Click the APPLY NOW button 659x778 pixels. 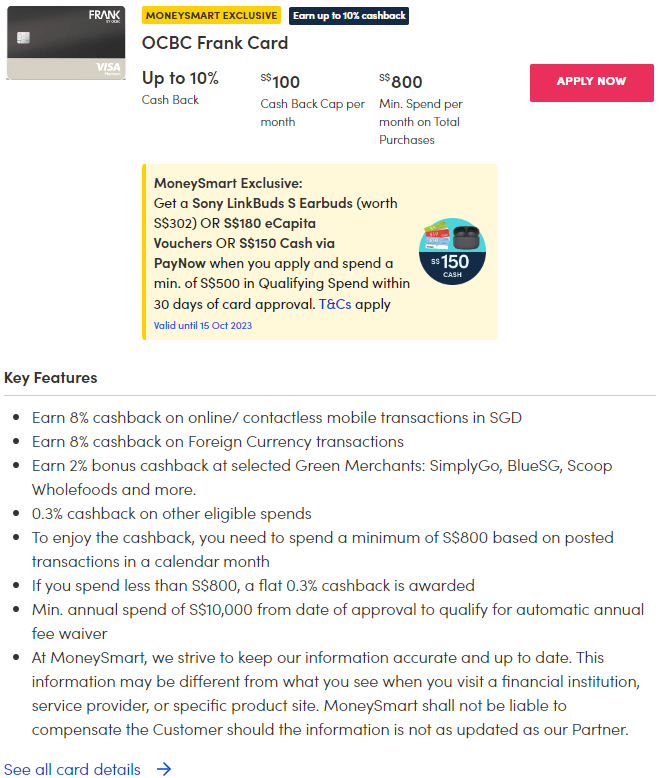coord(591,82)
